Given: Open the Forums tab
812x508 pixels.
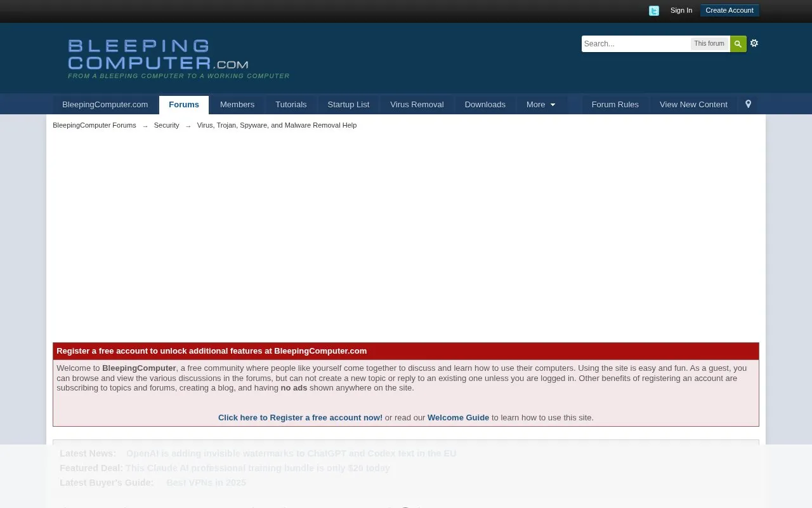Looking at the screenshot, I should coord(184,105).
